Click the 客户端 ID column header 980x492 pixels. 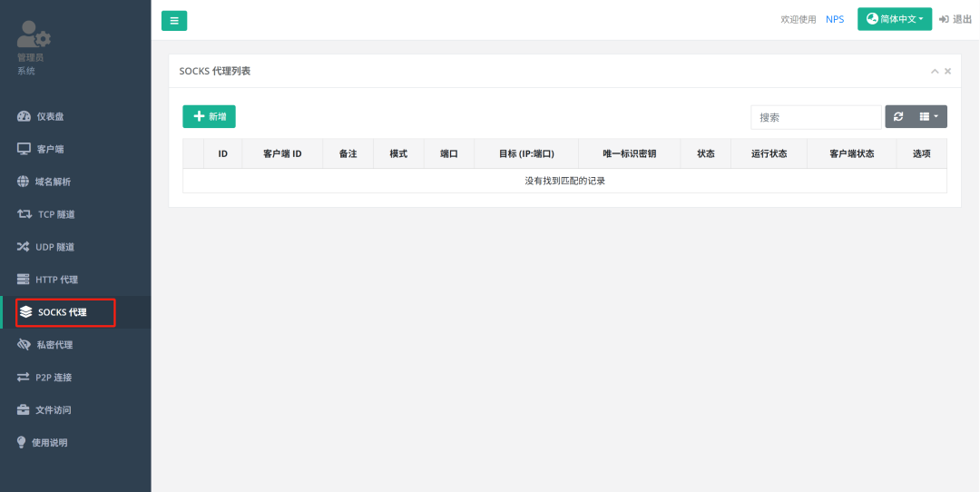282,153
